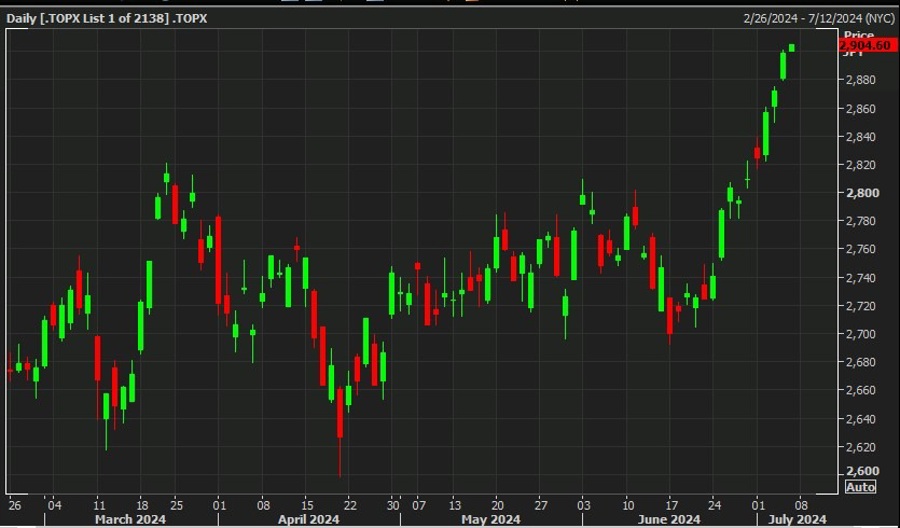Open the date range '2/26/2024 - 7/12/2024 (NYC)'
This screenshot has height=528, width=900.
click(x=819, y=18)
